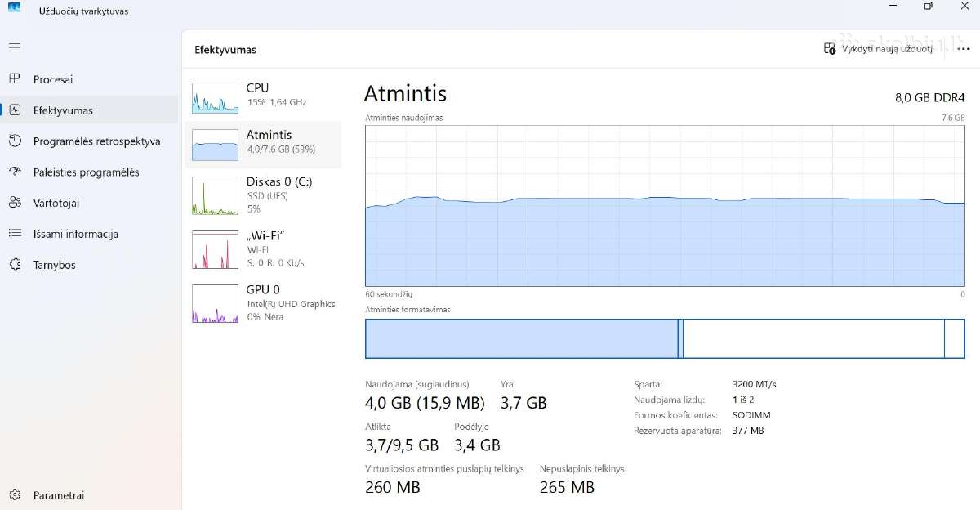Image resolution: width=980 pixels, height=510 pixels.
Task: Click the 265 MB non-paged pool value
Action: pyautogui.click(x=567, y=488)
